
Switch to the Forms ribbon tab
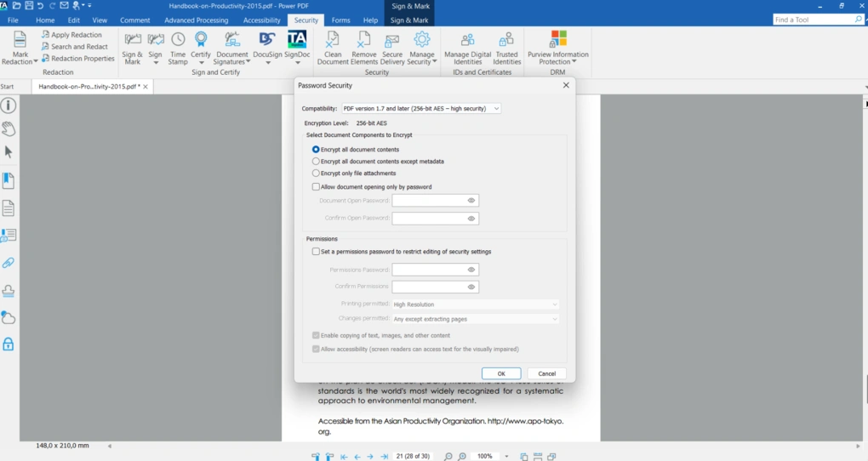(341, 20)
